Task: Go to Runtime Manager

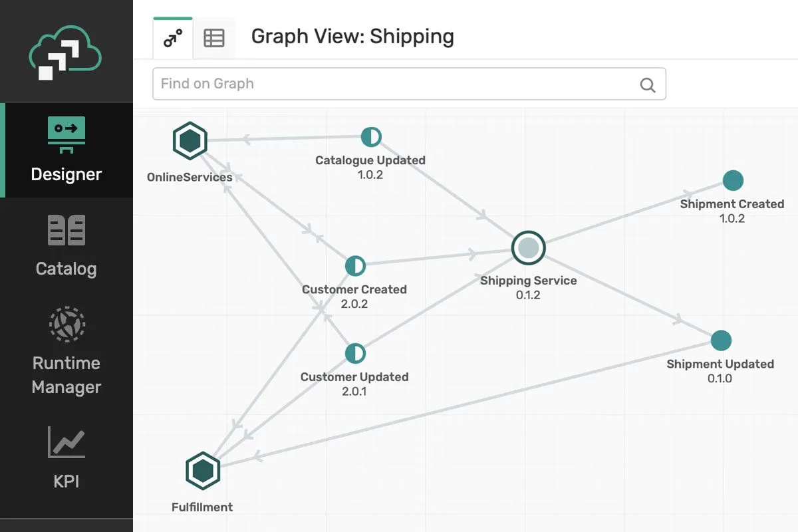Action: [x=66, y=350]
